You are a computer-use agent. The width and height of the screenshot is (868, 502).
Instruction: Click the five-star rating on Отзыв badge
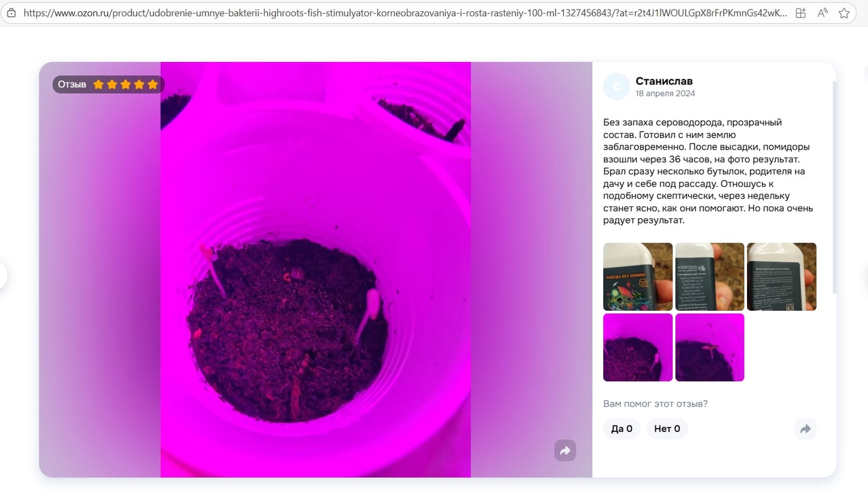coord(126,85)
